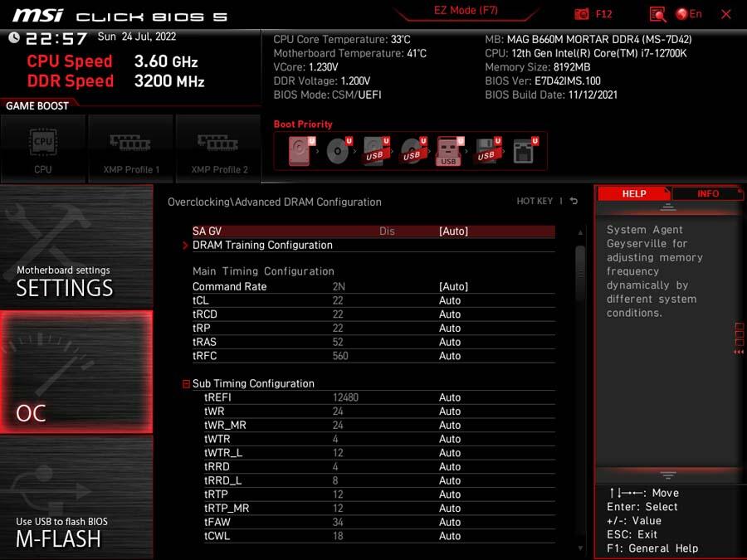Image resolution: width=747 pixels, height=560 pixels.
Task: Click the time display 22:57
Action: point(56,38)
